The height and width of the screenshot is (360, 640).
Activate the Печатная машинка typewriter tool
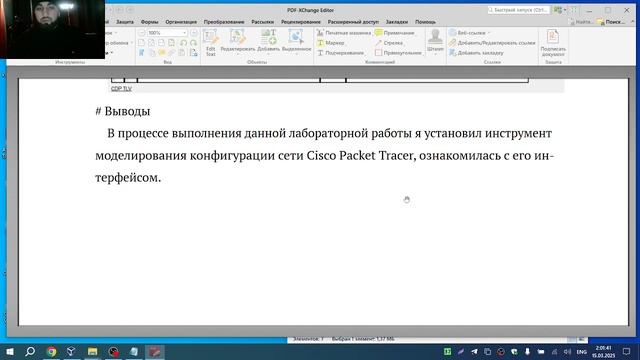(344, 33)
